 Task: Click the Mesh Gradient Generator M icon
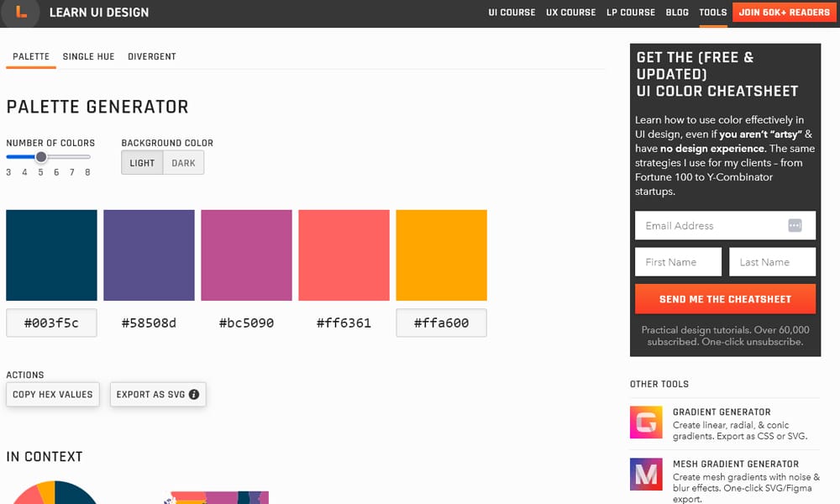(x=645, y=475)
